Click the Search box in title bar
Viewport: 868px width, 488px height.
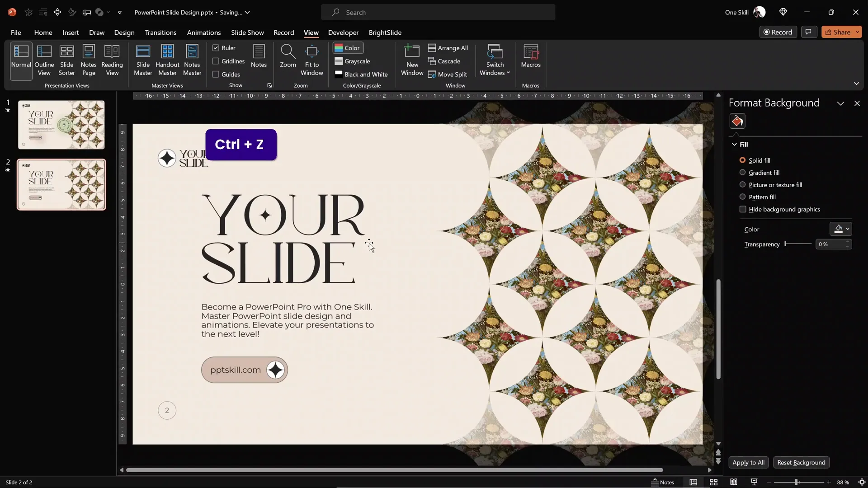click(438, 13)
